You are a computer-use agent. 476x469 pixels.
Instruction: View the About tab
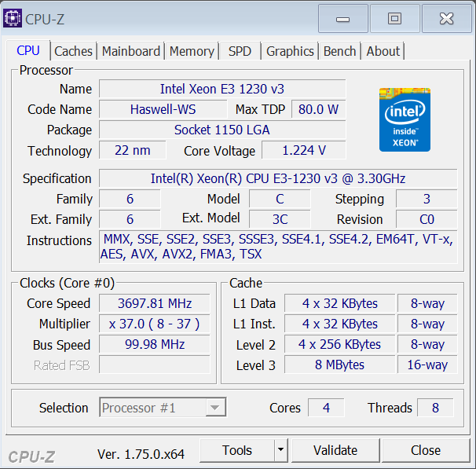pos(383,51)
